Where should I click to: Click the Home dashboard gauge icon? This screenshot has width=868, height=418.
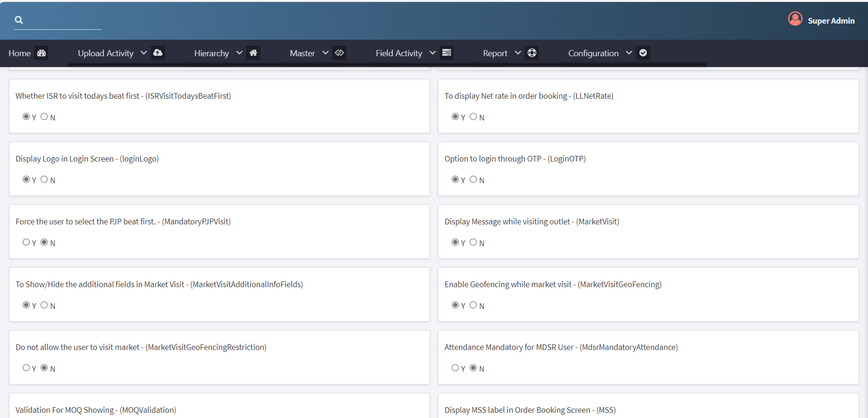42,53
